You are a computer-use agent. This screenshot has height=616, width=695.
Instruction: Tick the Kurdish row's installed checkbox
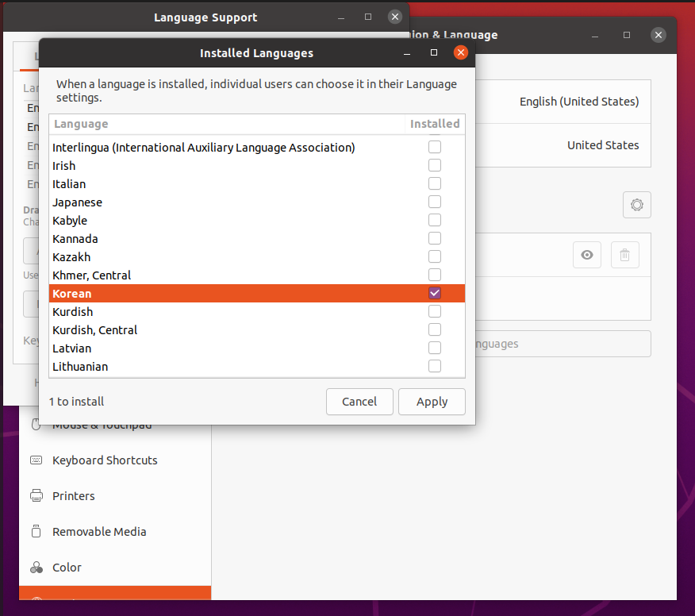(x=435, y=311)
